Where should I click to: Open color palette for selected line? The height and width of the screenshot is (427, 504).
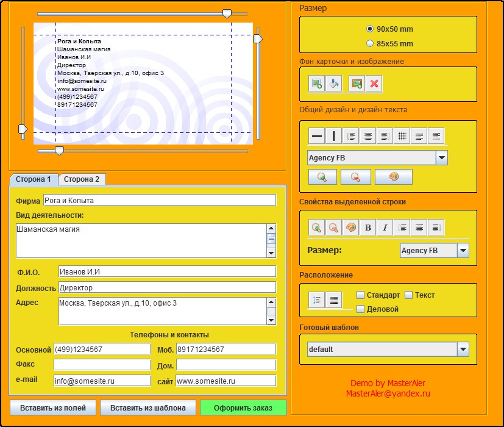[350, 228]
